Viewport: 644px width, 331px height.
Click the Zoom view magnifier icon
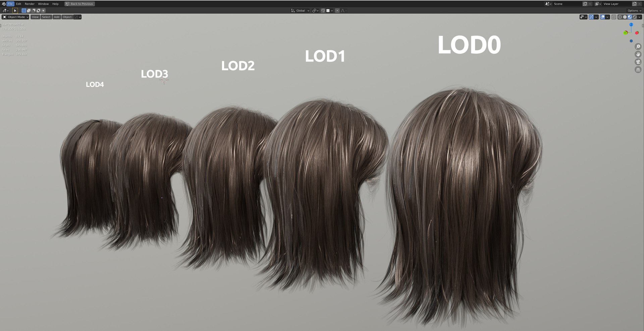point(638,46)
